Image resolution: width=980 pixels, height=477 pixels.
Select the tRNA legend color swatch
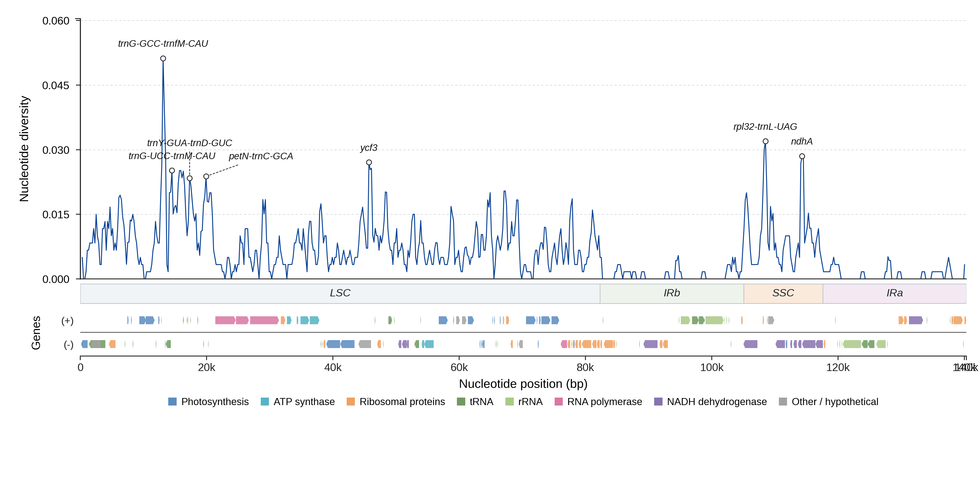point(461,402)
